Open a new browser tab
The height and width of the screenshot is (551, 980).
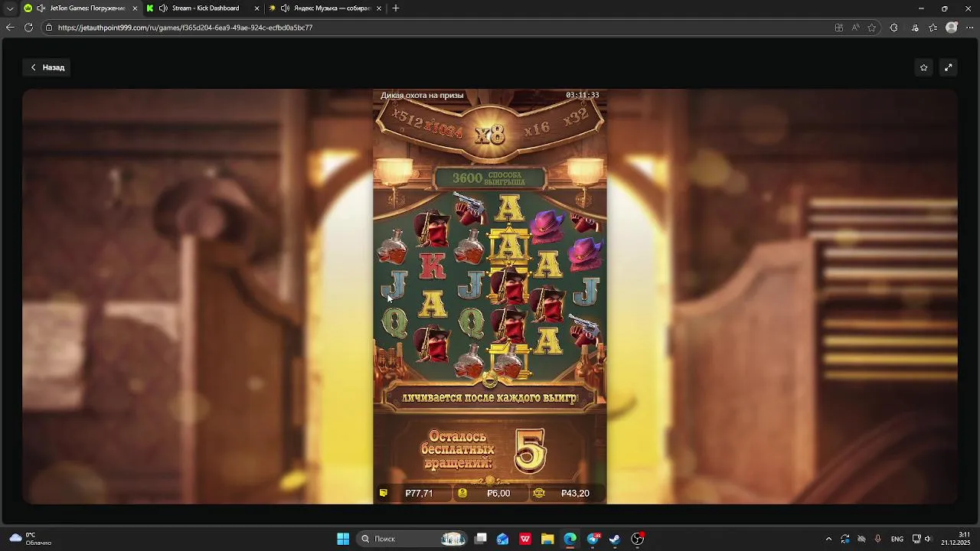tap(395, 8)
